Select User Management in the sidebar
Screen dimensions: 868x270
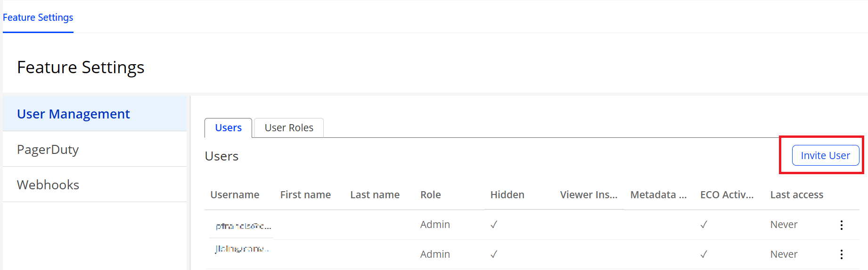pyautogui.click(x=74, y=114)
